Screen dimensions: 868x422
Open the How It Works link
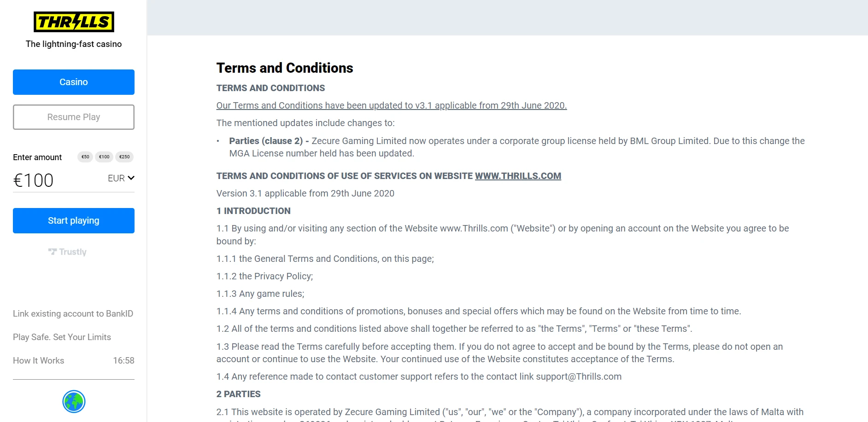point(38,360)
